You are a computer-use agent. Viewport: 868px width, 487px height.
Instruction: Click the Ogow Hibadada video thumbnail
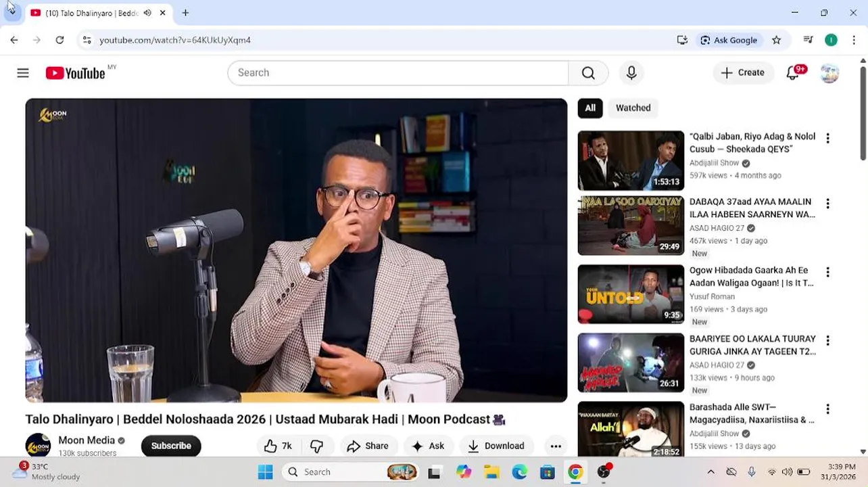pyautogui.click(x=631, y=294)
